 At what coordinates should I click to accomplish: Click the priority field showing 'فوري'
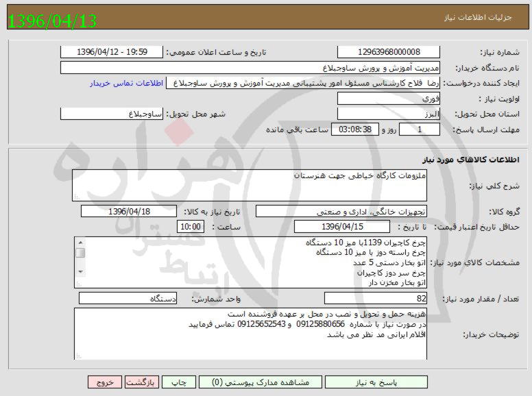point(389,99)
